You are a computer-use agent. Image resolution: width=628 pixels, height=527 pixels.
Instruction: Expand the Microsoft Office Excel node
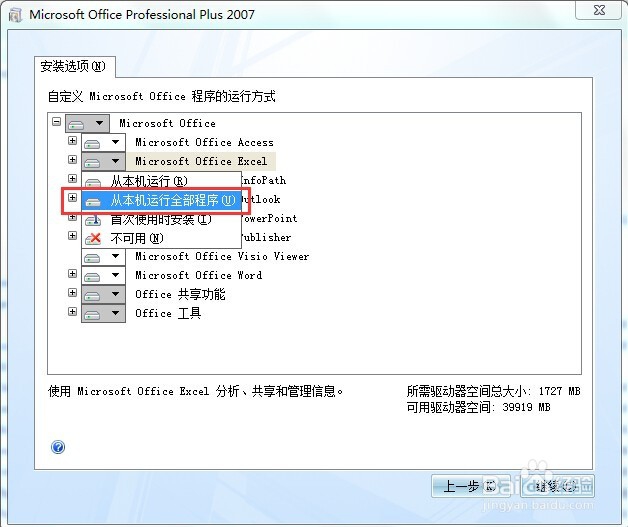tap(72, 159)
